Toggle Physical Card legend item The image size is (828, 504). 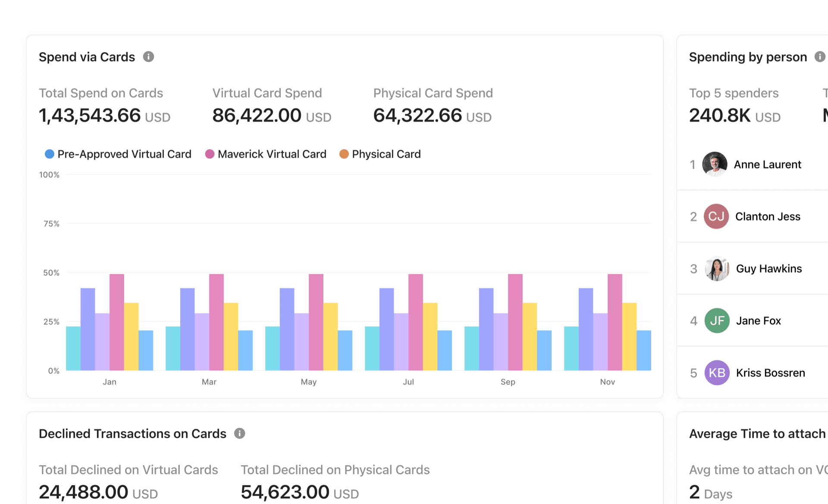[x=380, y=154]
